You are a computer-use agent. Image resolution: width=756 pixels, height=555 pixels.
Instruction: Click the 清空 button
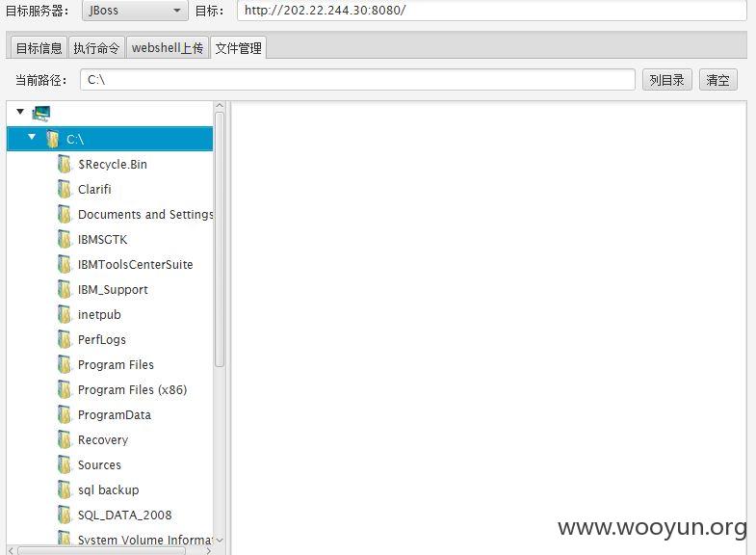717,80
